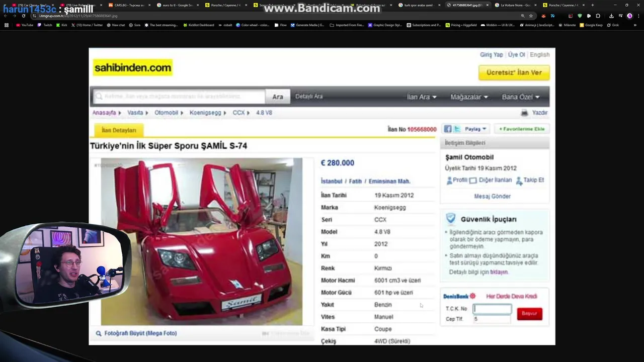Open the Google Keep bookmark
644x362 pixels.
[x=591, y=25]
